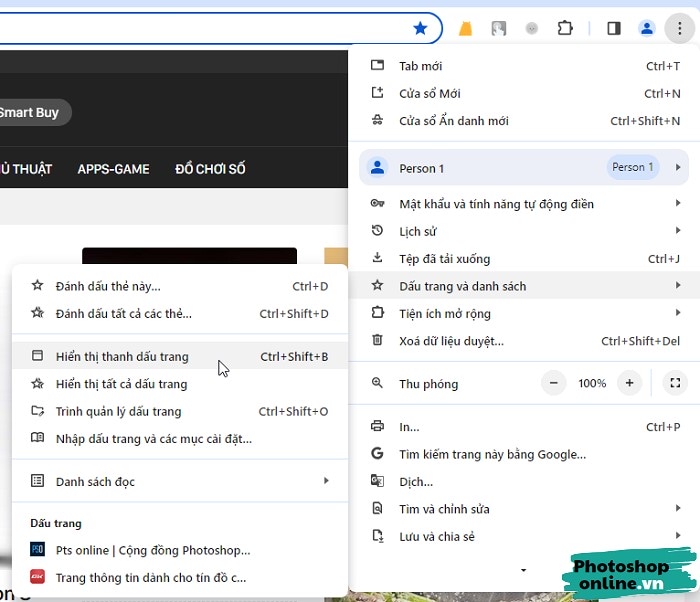Increase zoom with the plus button
700x602 pixels.
(629, 383)
